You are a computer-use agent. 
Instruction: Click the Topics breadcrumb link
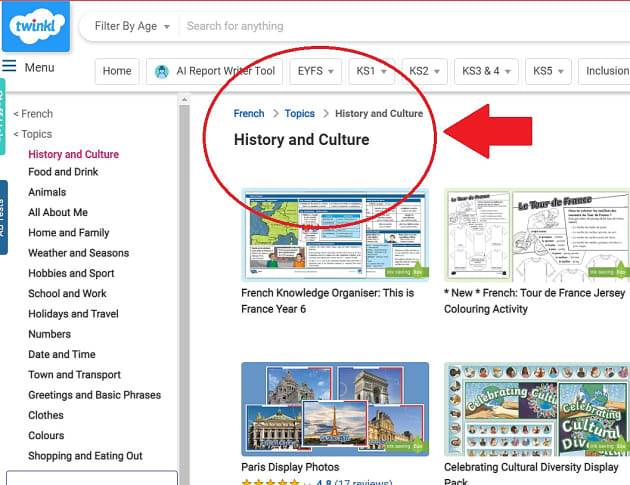pyautogui.click(x=300, y=114)
